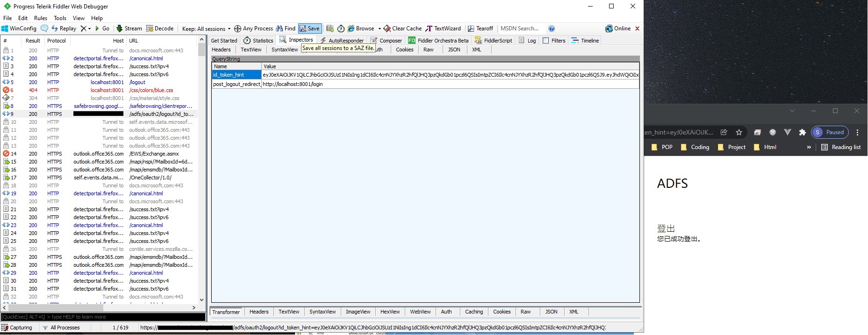Expand Chrome's hidden bookmarks chevron
868x335 pixels.
(x=809, y=147)
